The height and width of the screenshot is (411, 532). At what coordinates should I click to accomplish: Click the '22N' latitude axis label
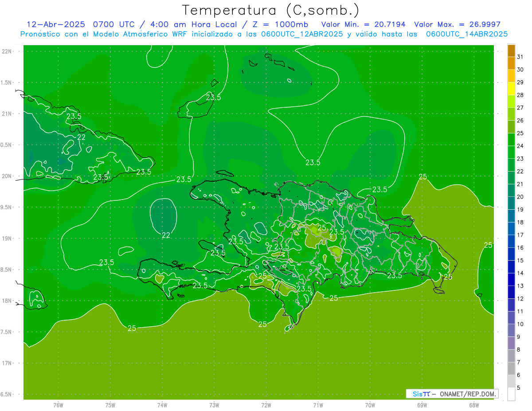(x=6, y=51)
